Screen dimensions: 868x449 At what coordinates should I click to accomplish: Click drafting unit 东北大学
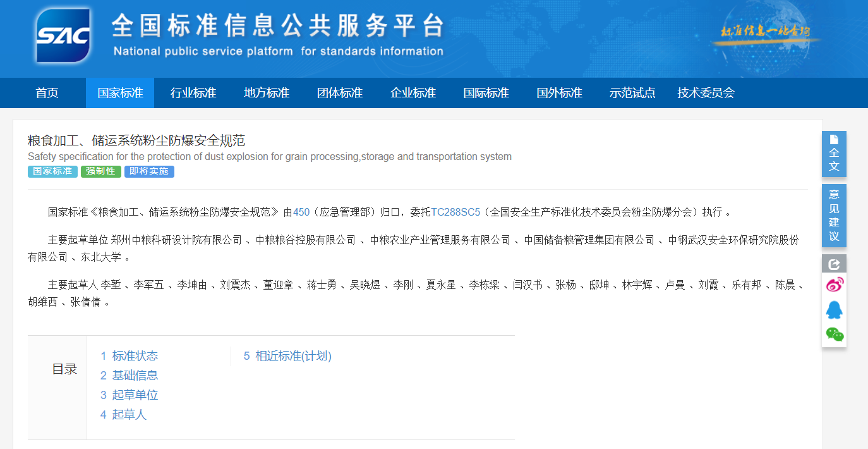click(100, 257)
